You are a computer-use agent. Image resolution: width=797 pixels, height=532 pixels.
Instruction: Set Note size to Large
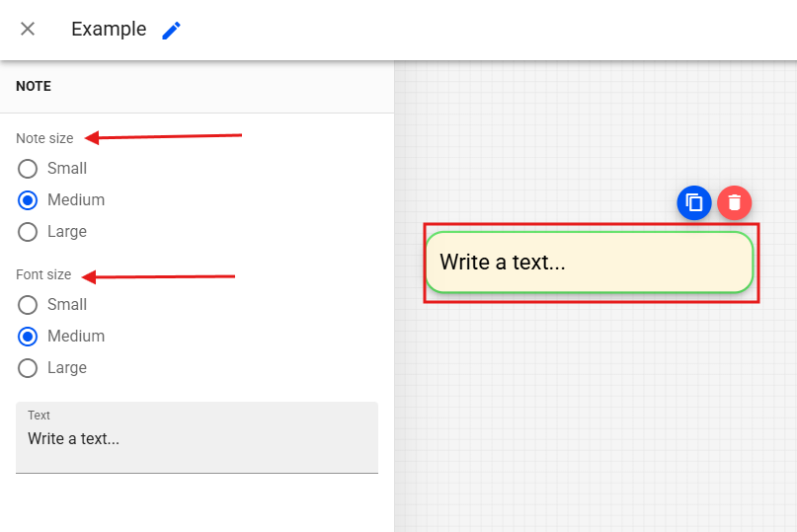click(28, 232)
